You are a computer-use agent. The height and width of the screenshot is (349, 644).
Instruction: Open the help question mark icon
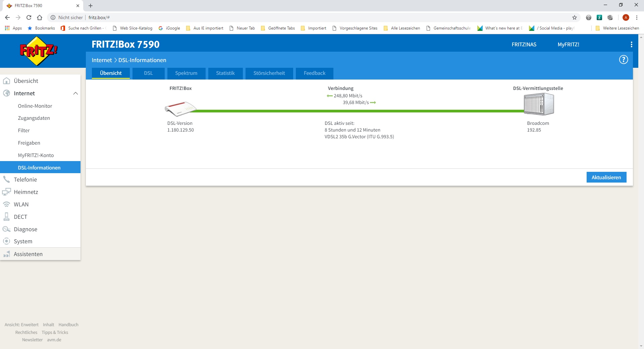click(x=623, y=60)
